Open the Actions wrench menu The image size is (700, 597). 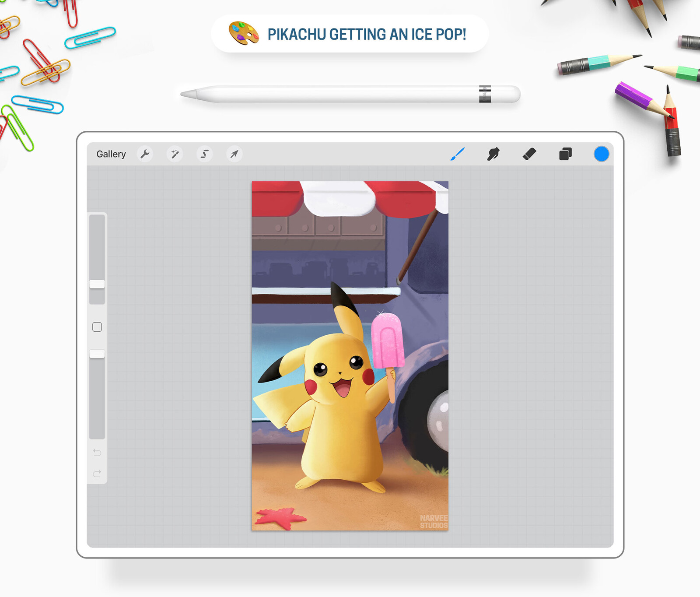click(145, 154)
